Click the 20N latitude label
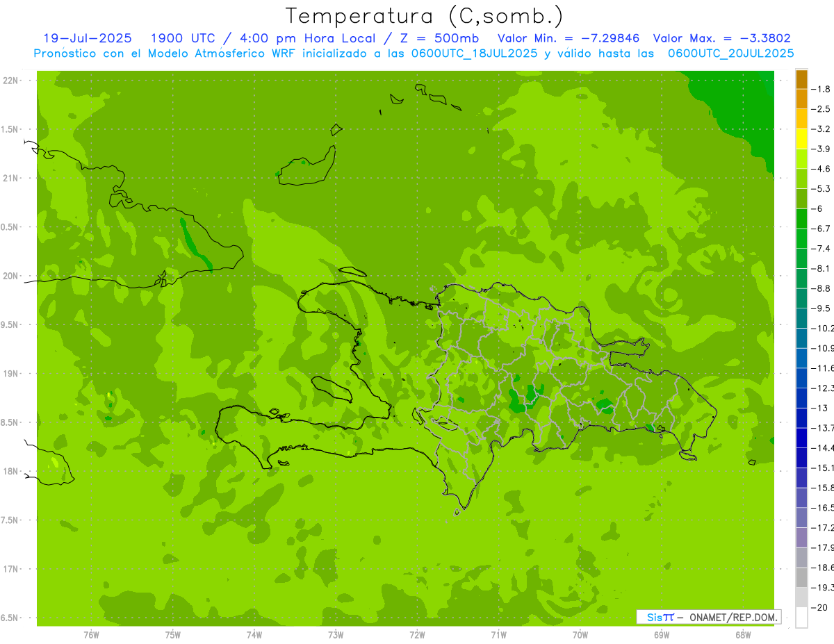Screen dimensions: 834x644 pyautogui.click(x=12, y=276)
